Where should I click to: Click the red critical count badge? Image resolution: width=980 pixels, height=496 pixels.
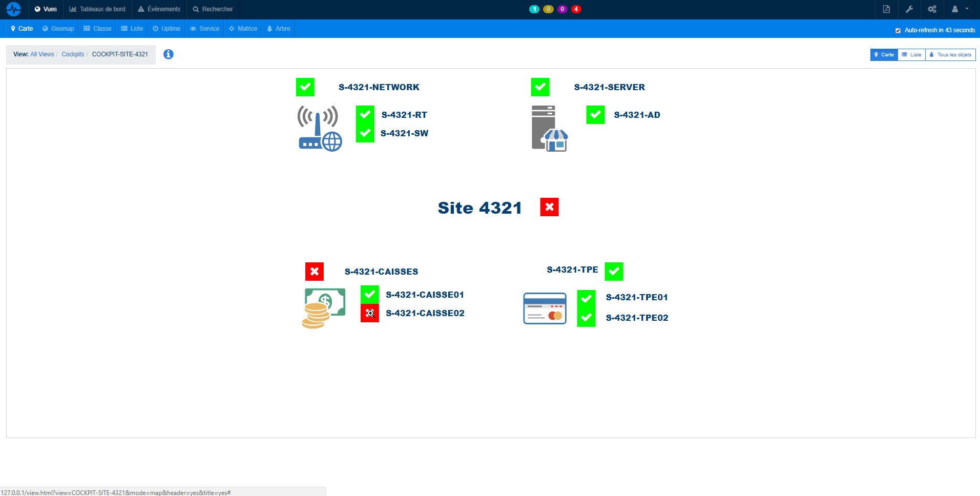[x=576, y=9]
